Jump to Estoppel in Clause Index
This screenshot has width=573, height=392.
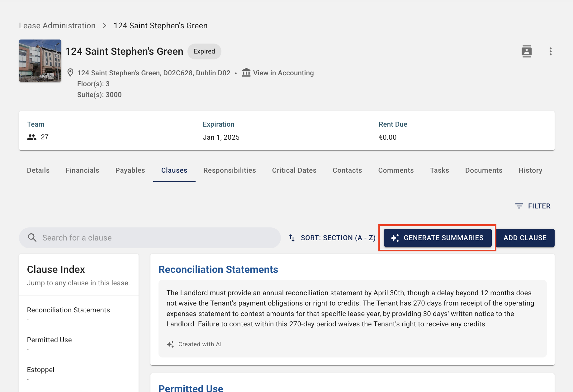(x=40, y=370)
